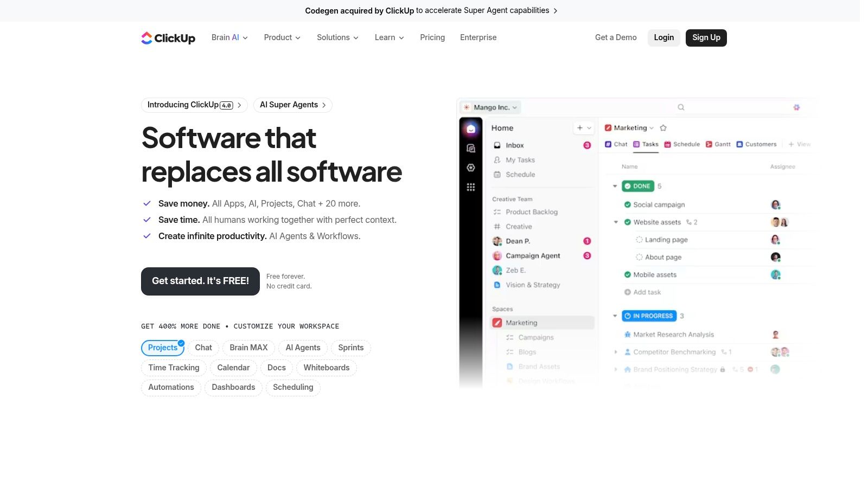Open the Product dropdown menu
The image size is (868, 488).
pos(282,37)
